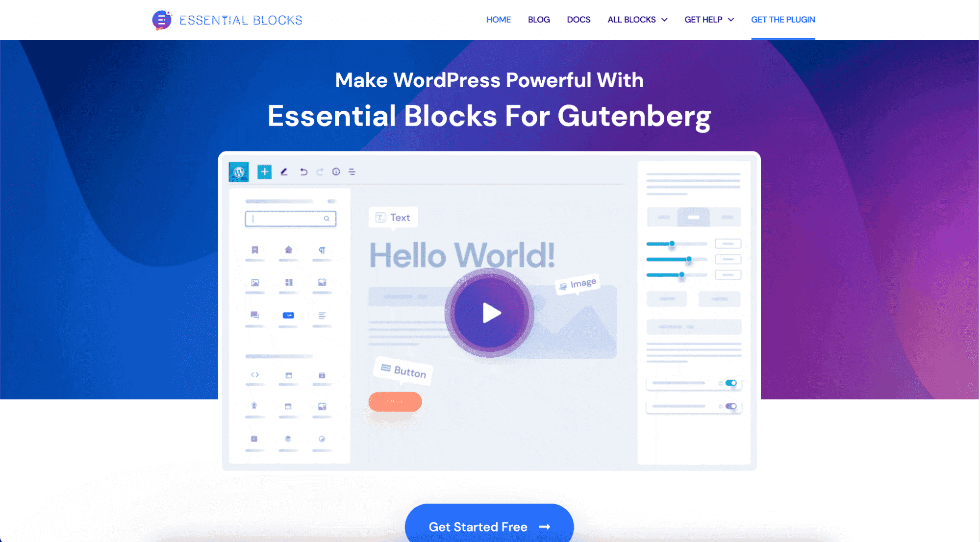Screen dimensions: 980x542
Task: Click the WordPress logo icon
Action: coord(238,172)
